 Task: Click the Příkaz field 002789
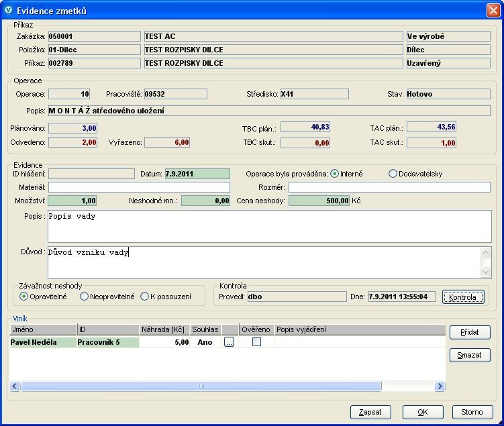coord(94,63)
